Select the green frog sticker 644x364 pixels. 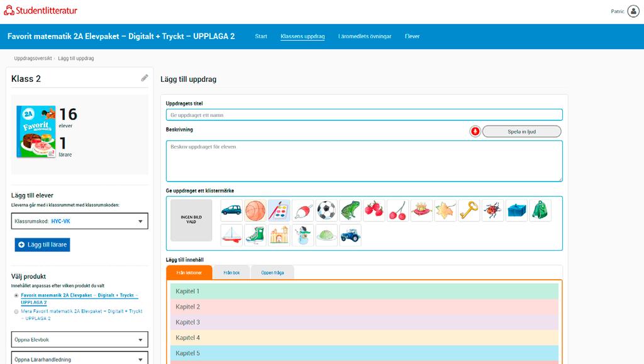[x=350, y=211]
